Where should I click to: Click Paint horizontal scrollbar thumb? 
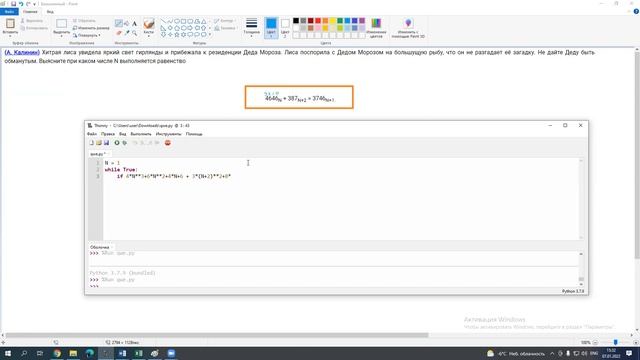pos(217,335)
